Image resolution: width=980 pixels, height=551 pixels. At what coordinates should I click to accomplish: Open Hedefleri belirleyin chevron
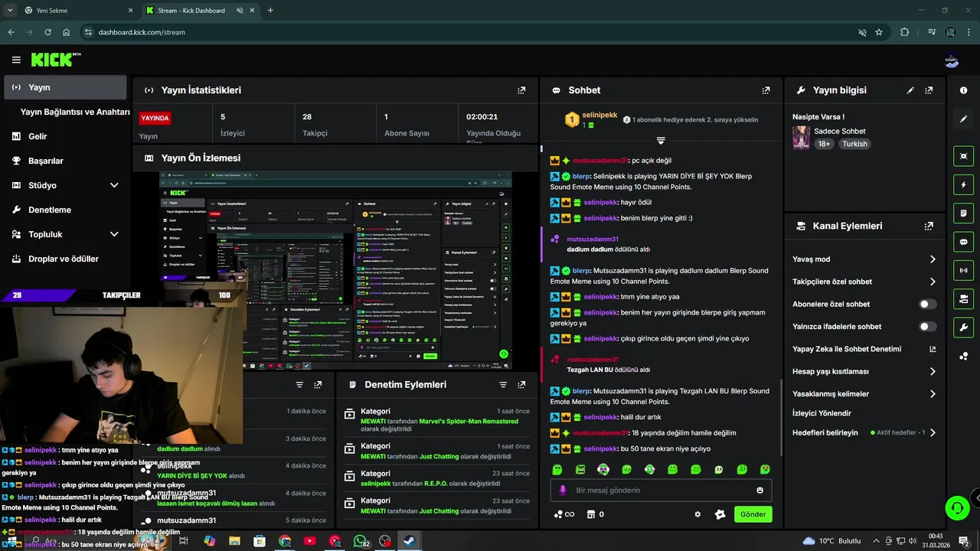pos(933,432)
